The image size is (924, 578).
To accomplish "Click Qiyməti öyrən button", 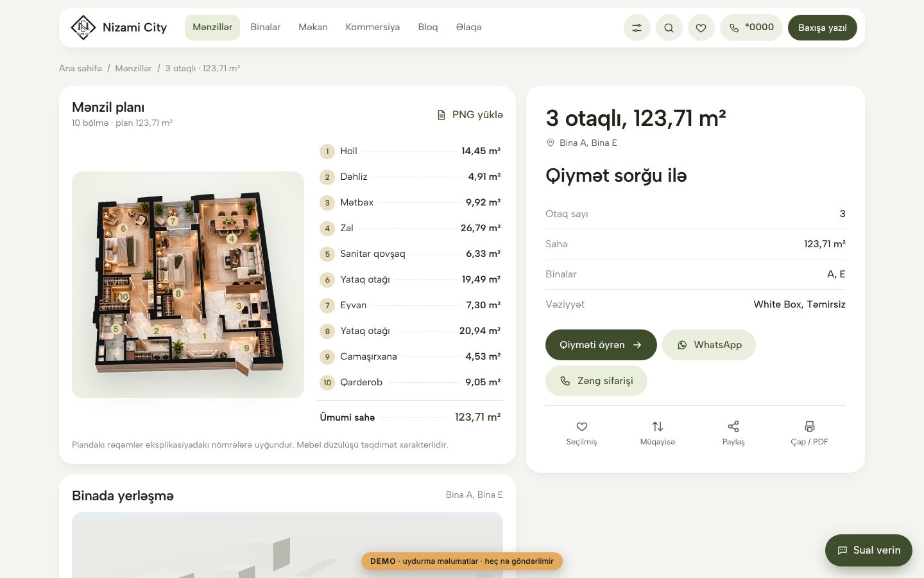I will click(601, 345).
